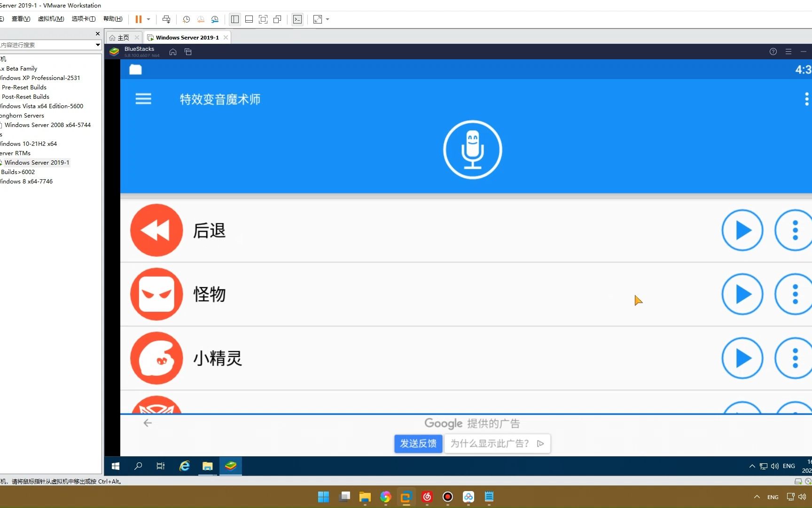Open the 选项卡(T) menu
Image resolution: width=812 pixels, height=508 pixels.
84,19
